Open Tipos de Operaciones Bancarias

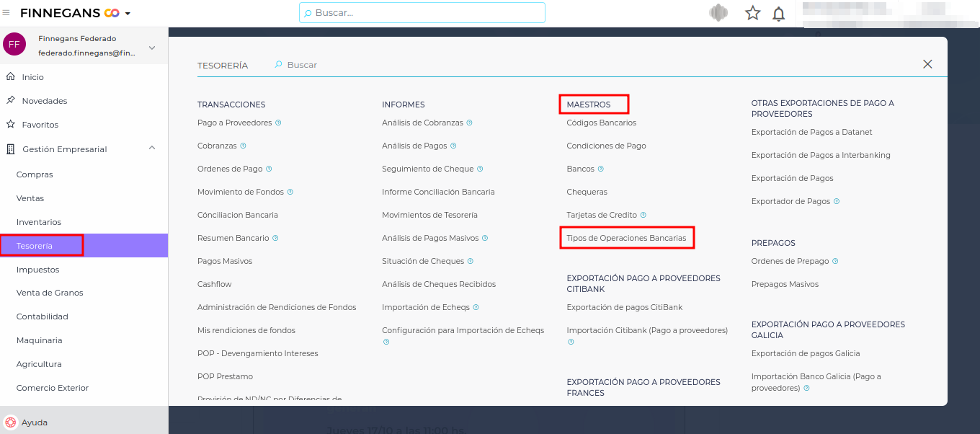pos(626,238)
